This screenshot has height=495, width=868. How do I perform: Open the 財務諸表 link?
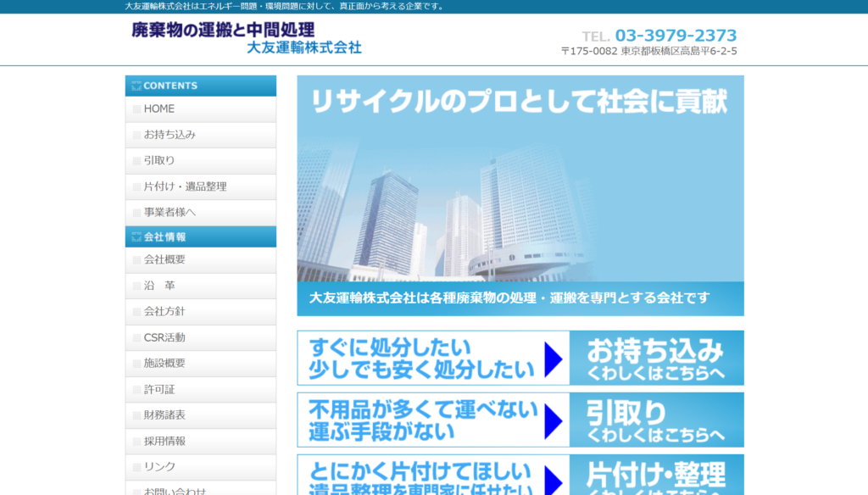164,415
